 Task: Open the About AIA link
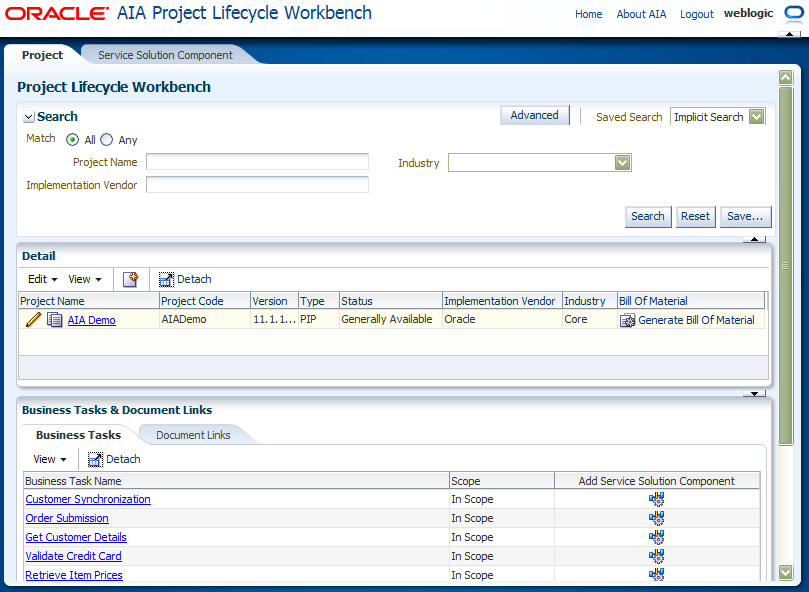click(641, 14)
